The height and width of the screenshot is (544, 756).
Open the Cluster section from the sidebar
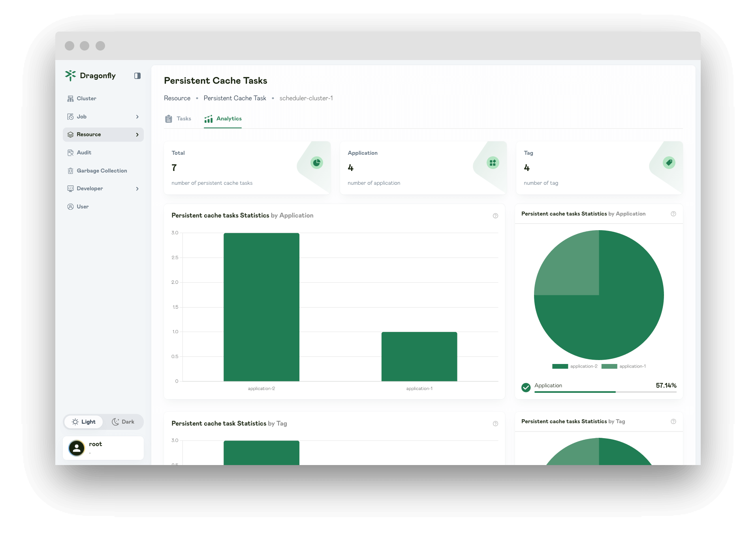click(86, 98)
